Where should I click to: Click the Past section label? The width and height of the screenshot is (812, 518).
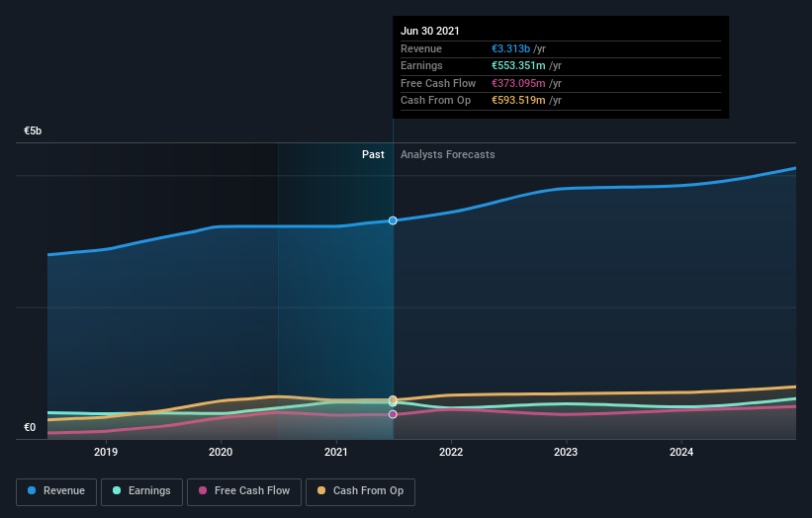[x=373, y=154]
